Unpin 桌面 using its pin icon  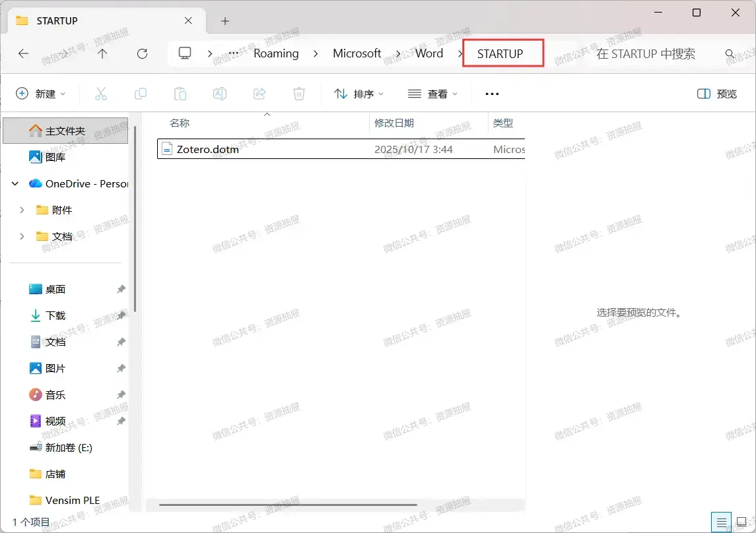tap(121, 289)
